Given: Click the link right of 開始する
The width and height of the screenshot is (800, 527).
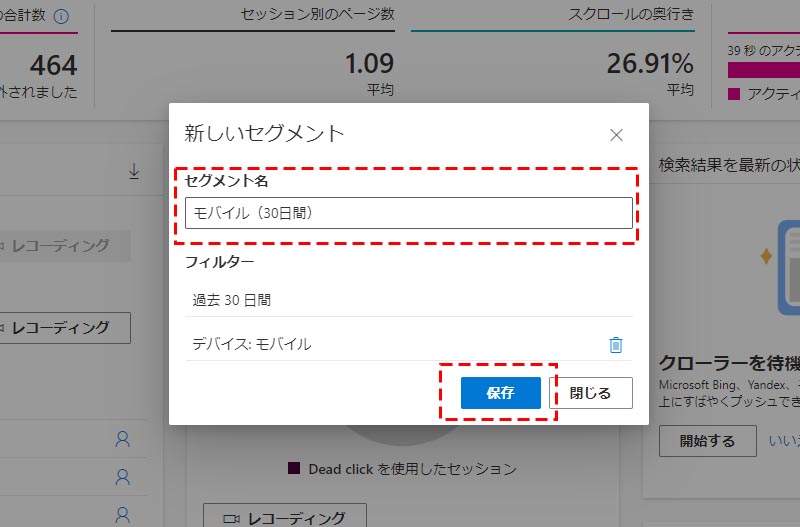Looking at the screenshot, I should click(783, 440).
